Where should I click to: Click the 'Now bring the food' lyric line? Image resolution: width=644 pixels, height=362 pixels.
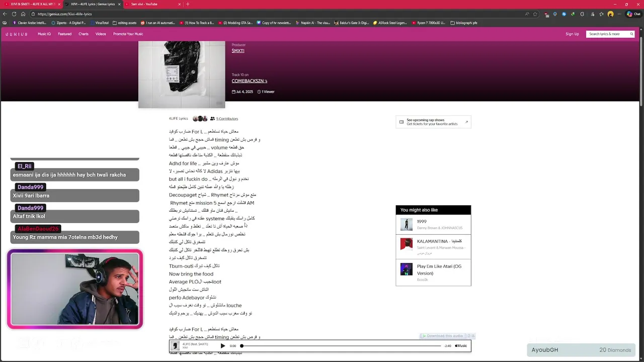pyautogui.click(x=191, y=274)
